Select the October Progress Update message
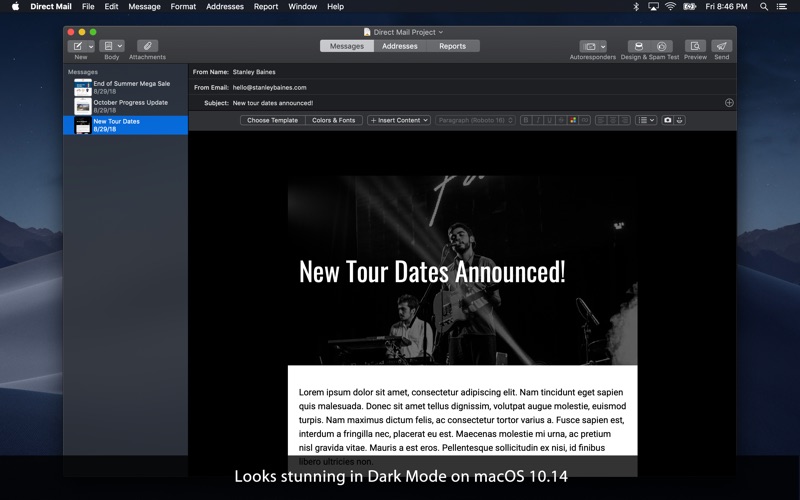 pos(130,105)
